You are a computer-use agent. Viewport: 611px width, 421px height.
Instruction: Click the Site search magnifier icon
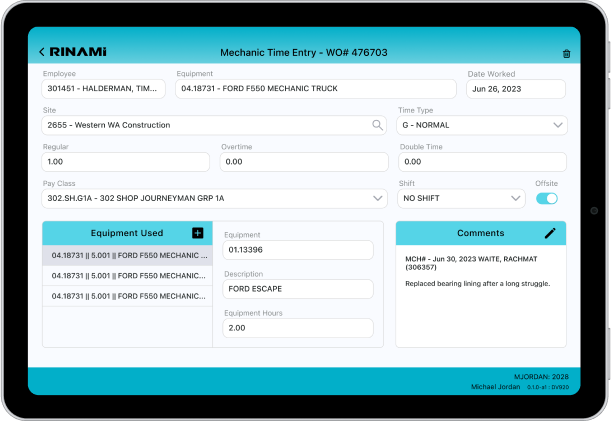[x=378, y=125]
